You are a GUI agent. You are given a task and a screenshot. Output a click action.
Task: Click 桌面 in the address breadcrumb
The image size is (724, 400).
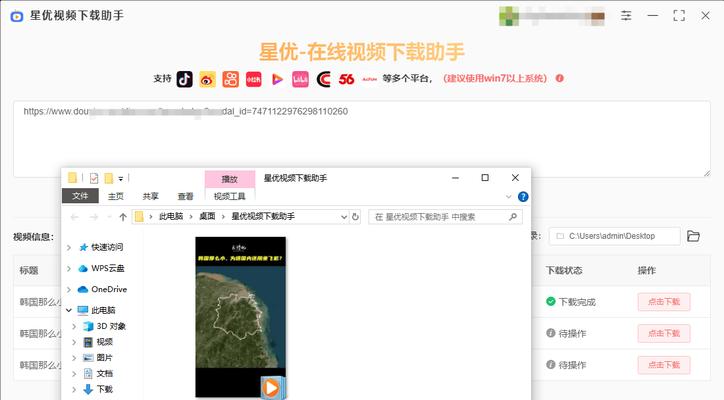coord(207,216)
